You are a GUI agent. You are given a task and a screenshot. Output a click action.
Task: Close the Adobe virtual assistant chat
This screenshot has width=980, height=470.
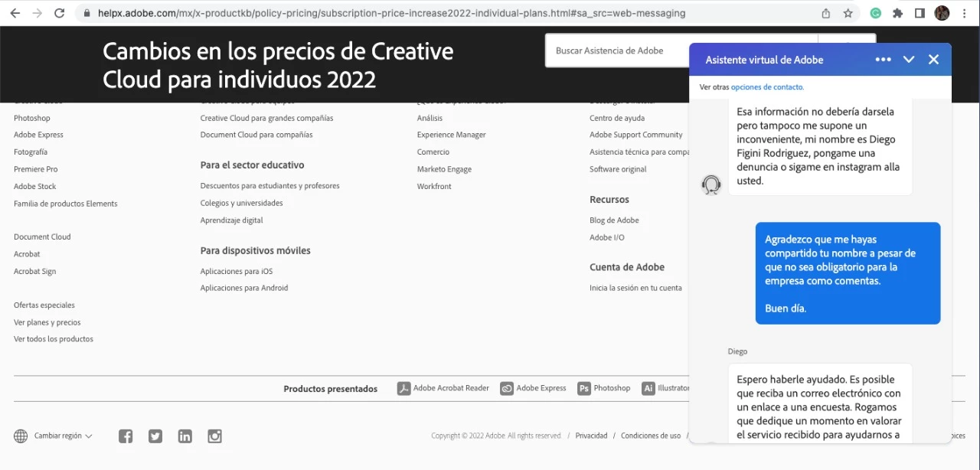click(933, 60)
